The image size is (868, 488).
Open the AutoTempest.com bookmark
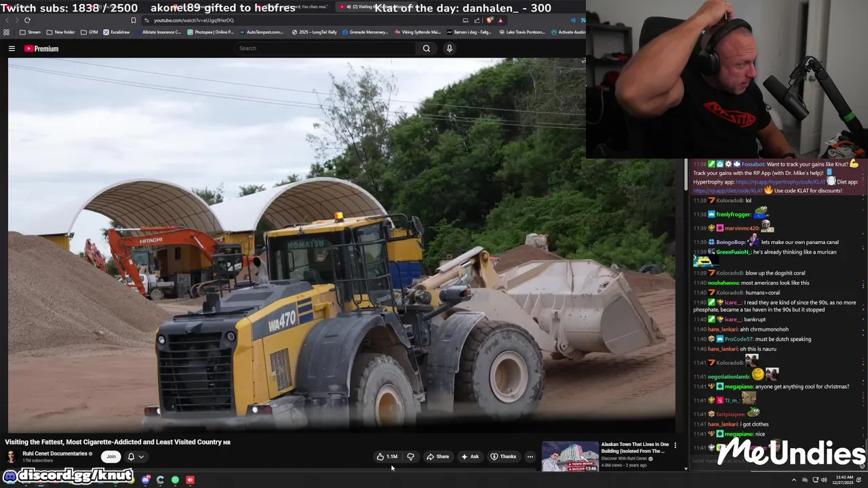coord(261,32)
